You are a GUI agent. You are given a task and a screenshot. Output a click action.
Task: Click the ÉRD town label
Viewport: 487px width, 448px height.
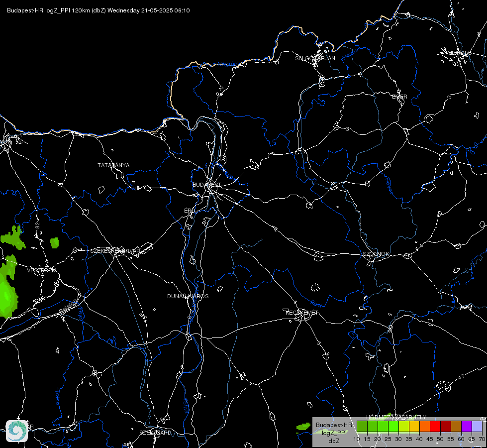190,211
